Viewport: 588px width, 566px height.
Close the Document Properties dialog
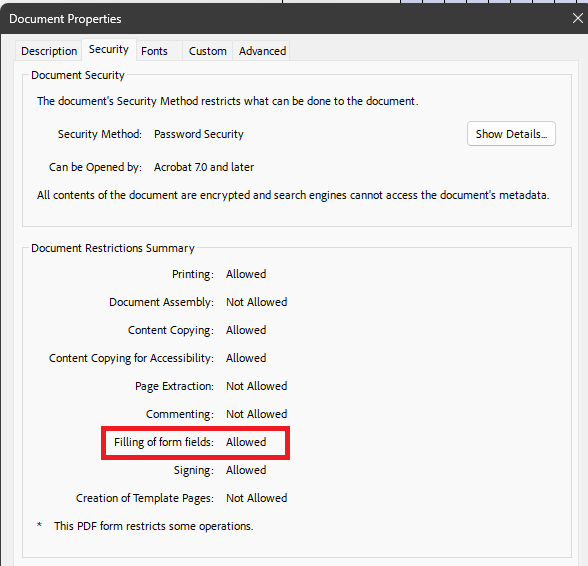pos(578,18)
